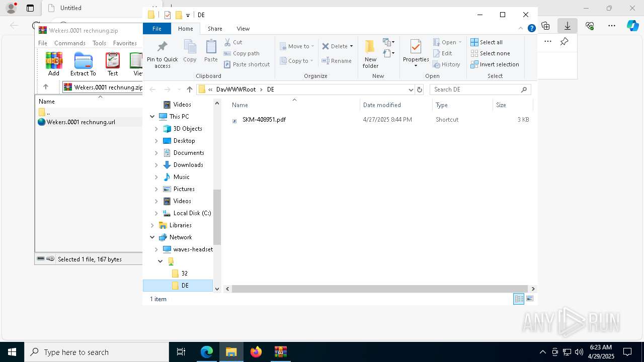Expand the Libraries tree node
This screenshot has width=644, height=362.
click(x=152, y=225)
